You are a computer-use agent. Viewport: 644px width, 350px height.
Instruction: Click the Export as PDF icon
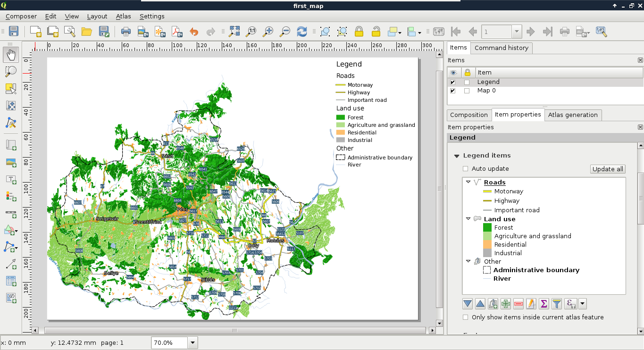click(x=176, y=32)
